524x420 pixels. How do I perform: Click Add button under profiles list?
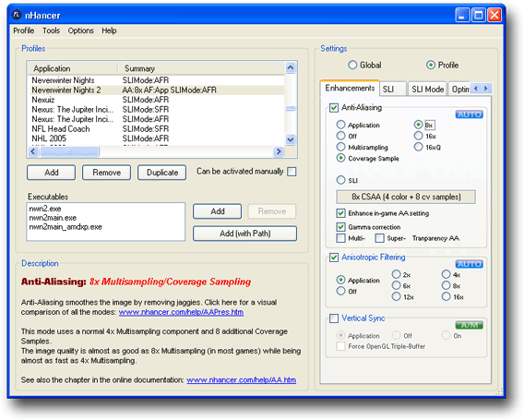51,173
